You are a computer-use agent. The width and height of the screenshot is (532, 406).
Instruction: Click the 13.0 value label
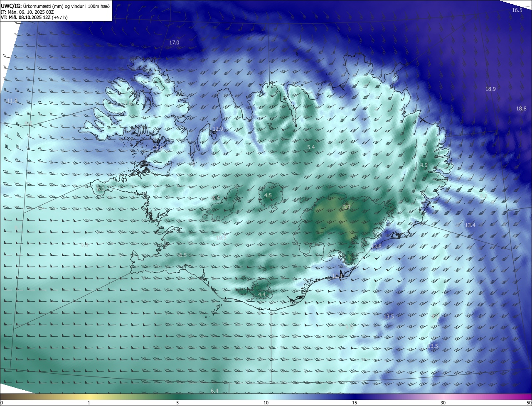coord(158,148)
